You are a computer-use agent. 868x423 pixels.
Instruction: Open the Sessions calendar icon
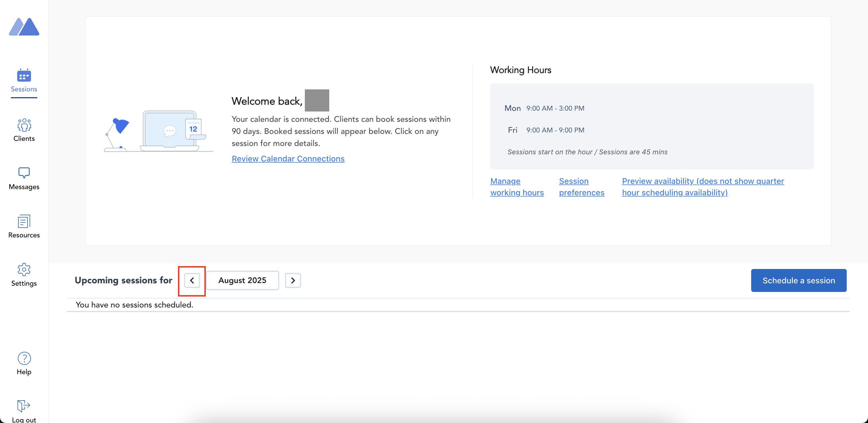[x=24, y=76]
